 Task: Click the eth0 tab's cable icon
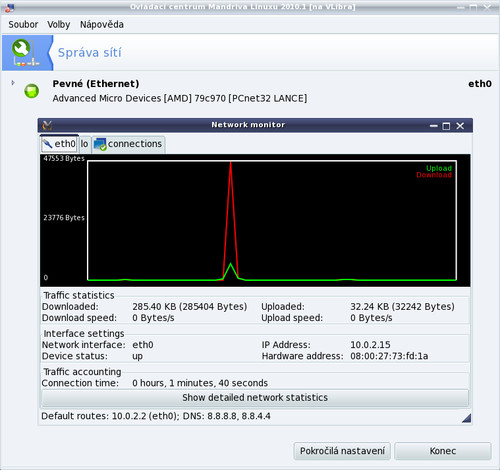(48, 144)
